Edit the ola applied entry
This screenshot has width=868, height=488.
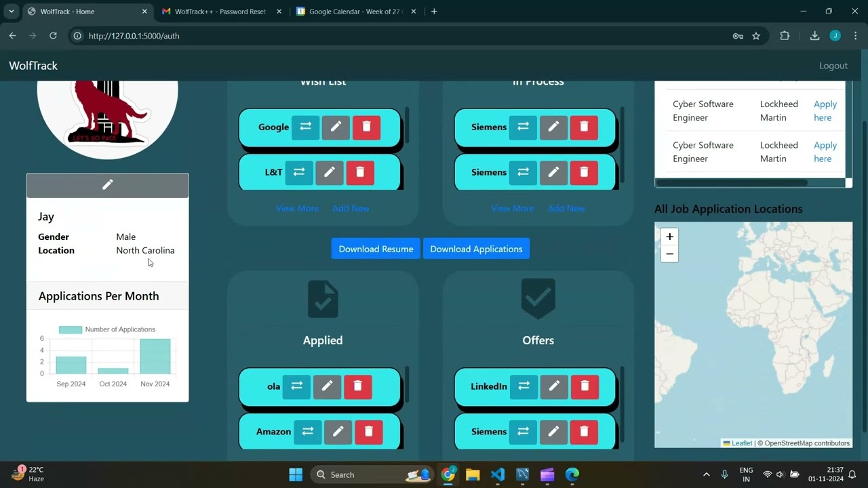click(327, 386)
